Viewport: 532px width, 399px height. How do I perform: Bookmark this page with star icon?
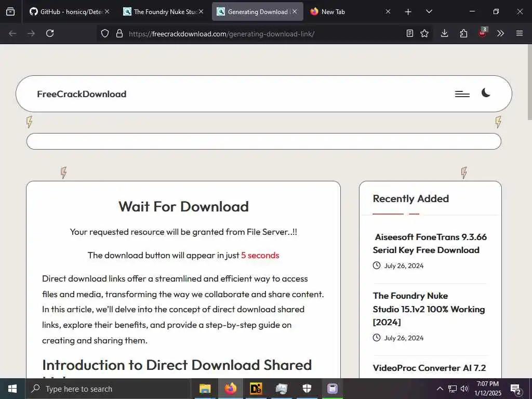(424, 33)
